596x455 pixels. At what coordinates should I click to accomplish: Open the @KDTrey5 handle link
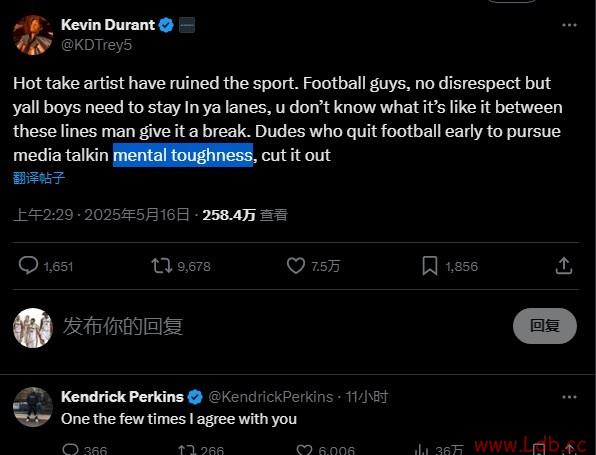pos(97,45)
